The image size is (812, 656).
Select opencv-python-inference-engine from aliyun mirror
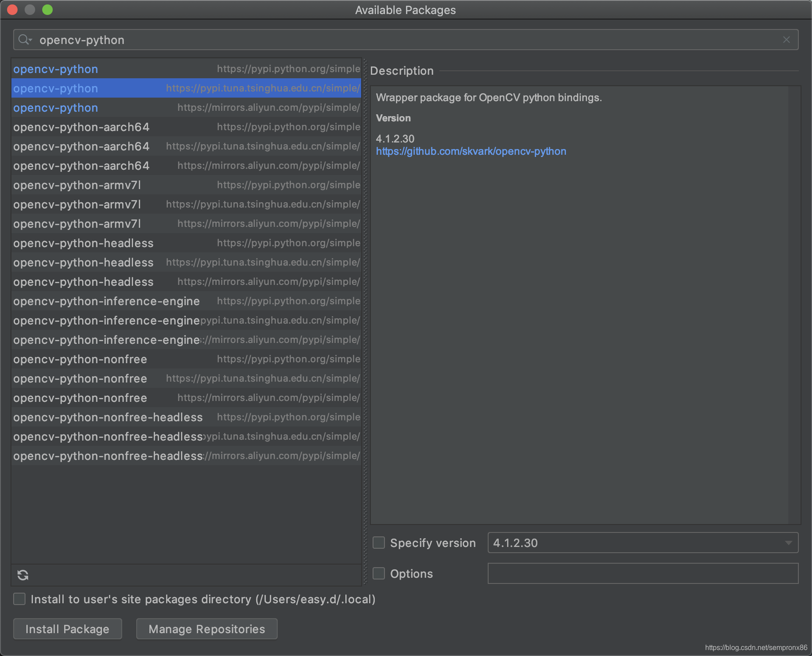[186, 340]
